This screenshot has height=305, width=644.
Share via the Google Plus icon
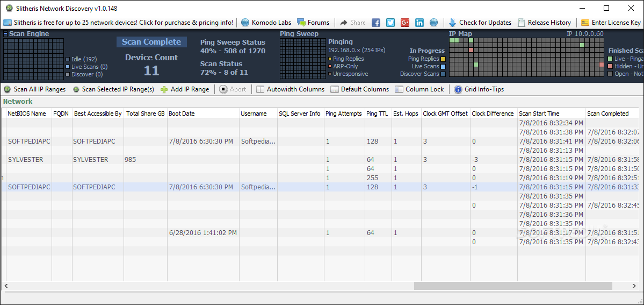[405, 23]
